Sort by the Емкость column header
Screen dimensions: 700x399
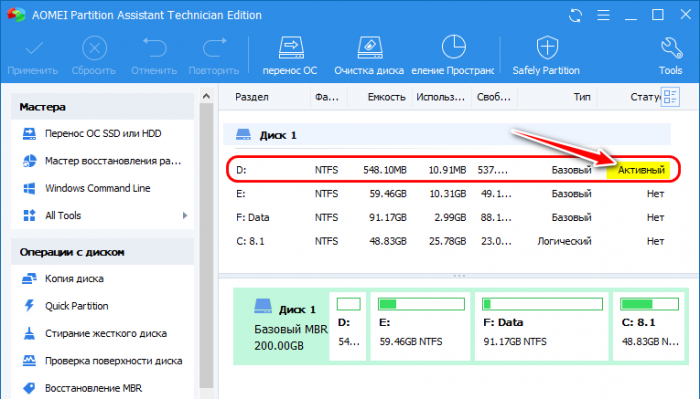[x=386, y=97]
